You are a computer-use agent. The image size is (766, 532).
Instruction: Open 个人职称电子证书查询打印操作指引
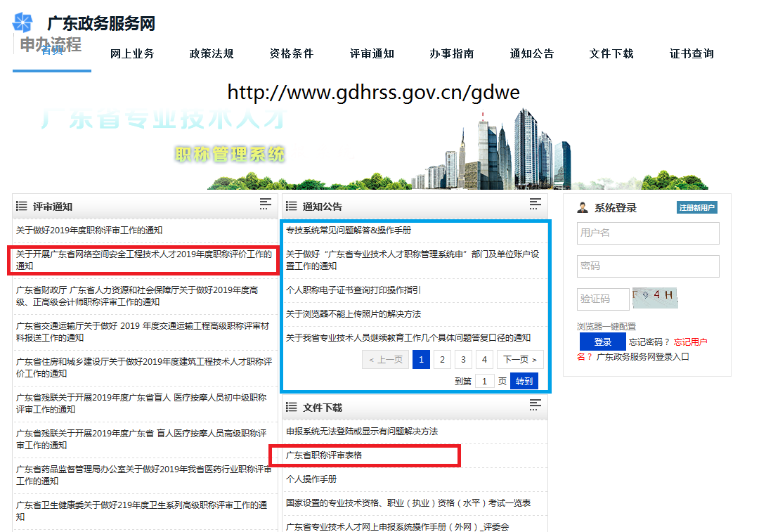(353, 290)
